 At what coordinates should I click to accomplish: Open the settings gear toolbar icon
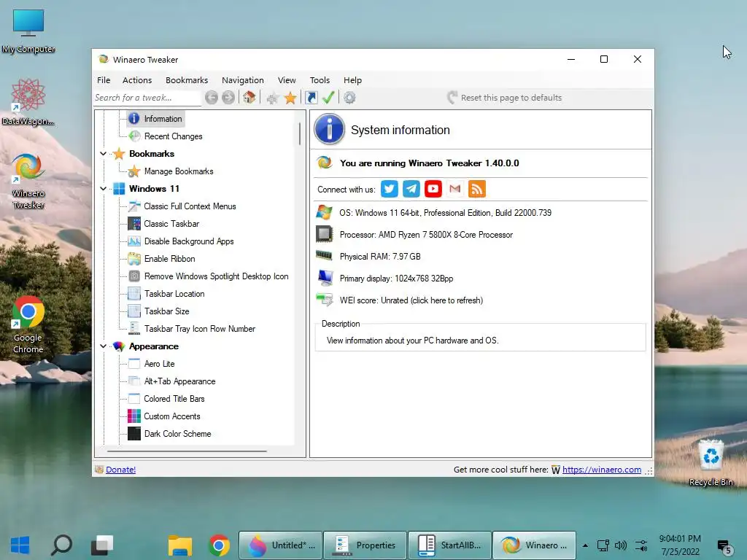(349, 98)
